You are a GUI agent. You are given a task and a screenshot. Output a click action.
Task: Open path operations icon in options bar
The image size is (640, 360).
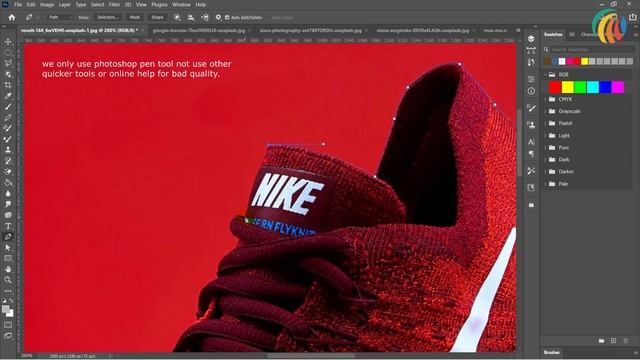tap(177, 18)
